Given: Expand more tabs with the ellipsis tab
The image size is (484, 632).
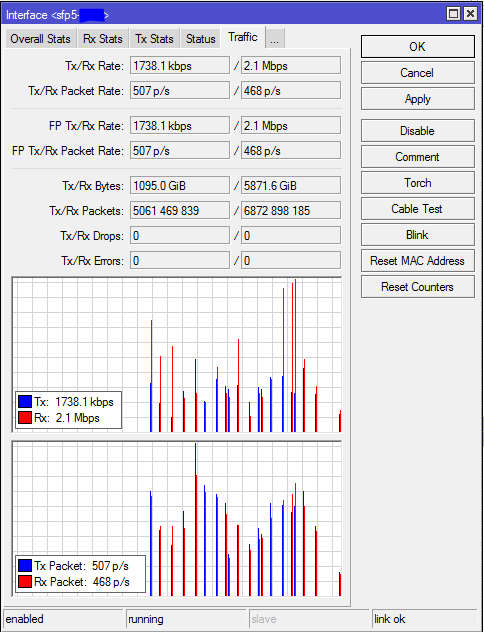Looking at the screenshot, I should point(275,39).
